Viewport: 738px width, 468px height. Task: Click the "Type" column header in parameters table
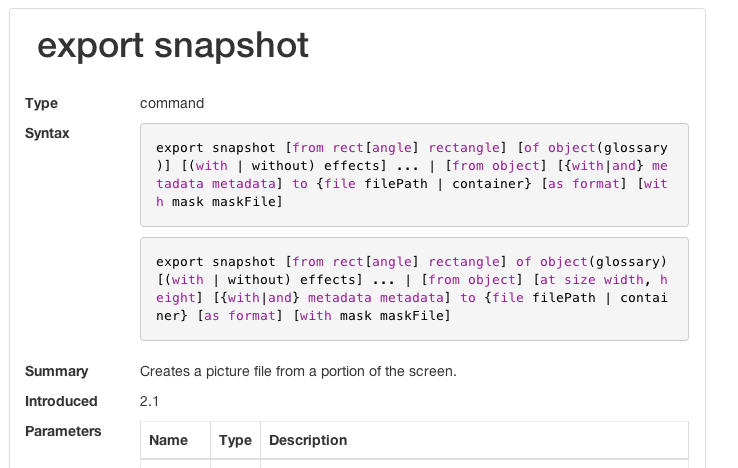tap(235, 440)
